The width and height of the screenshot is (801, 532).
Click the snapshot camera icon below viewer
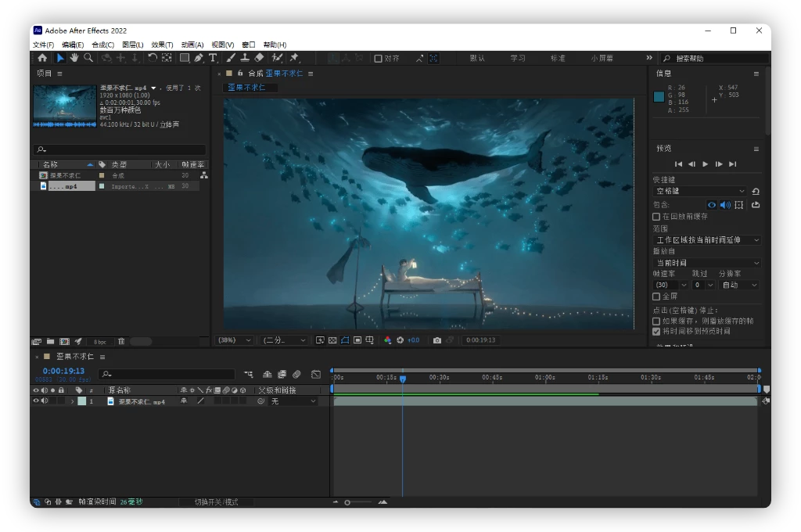437,340
